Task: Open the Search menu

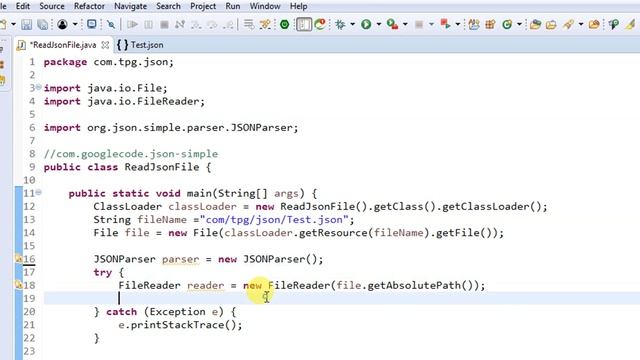Action: (168, 7)
